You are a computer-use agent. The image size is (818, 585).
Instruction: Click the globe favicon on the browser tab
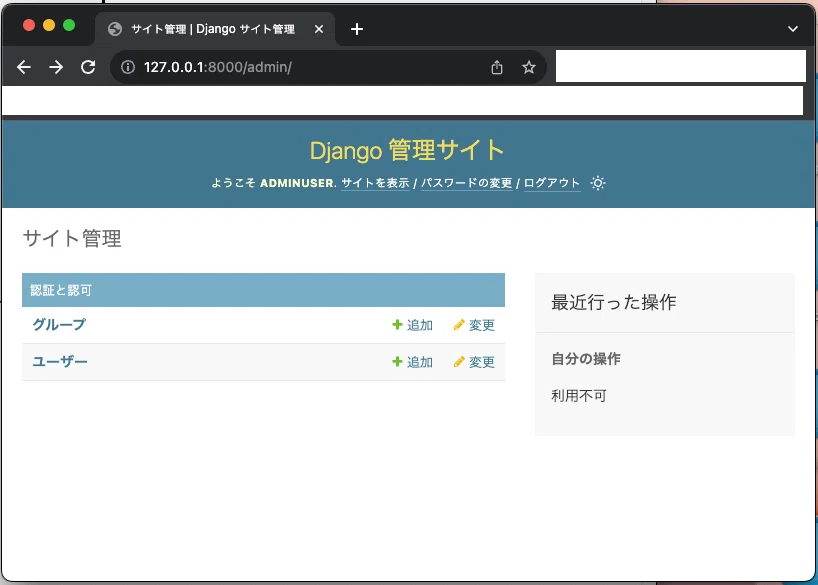click(x=115, y=29)
